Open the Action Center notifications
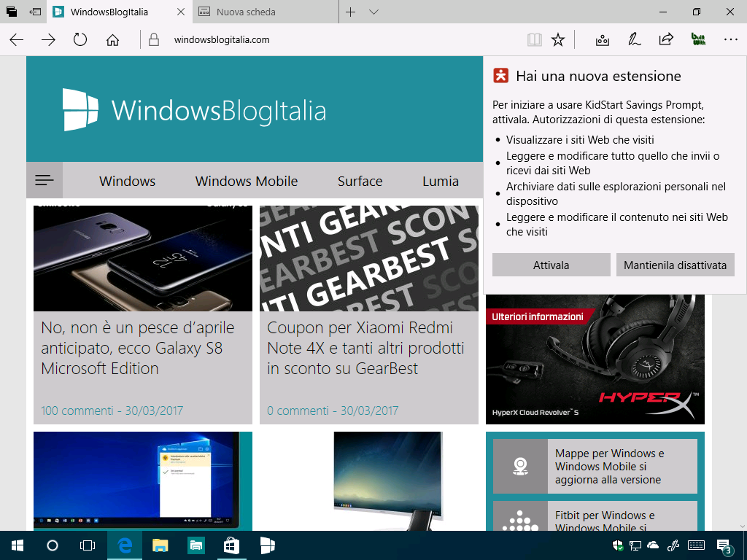Image resolution: width=747 pixels, height=560 pixels. (x=724, y=546)
